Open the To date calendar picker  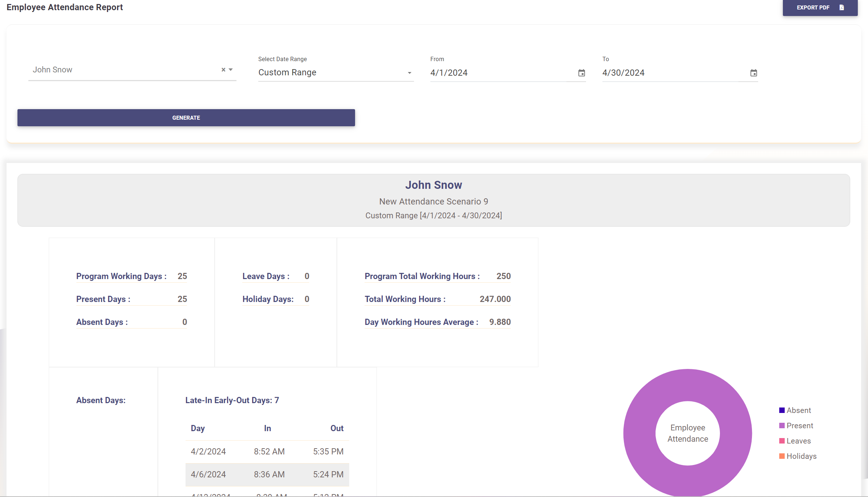[x=753, y=73]
